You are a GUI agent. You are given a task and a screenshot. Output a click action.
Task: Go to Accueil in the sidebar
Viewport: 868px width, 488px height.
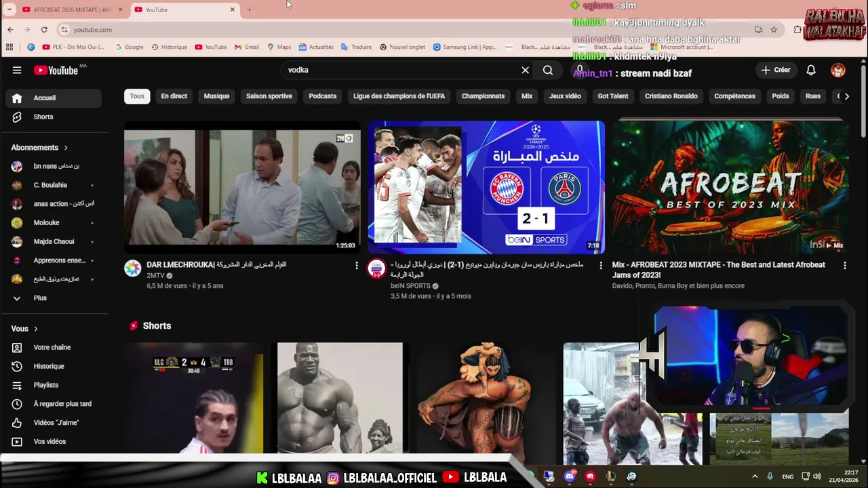[x=54, y=98]
